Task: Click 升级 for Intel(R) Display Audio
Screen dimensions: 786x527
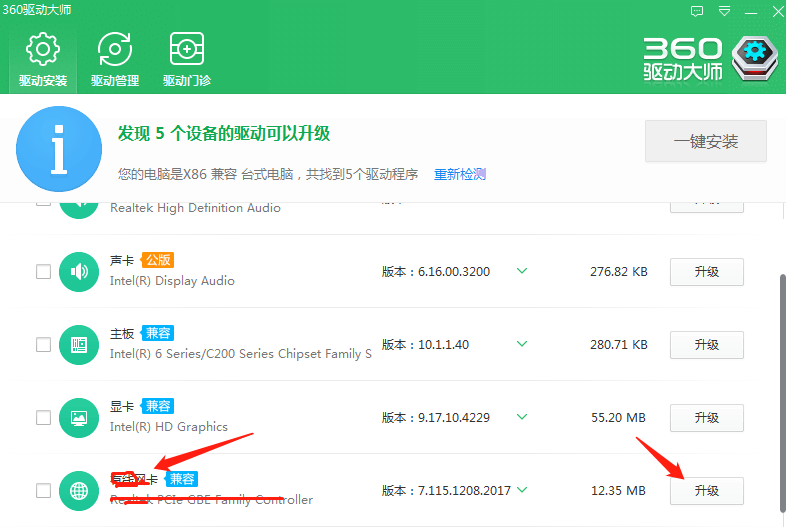Action: point(707,272)
